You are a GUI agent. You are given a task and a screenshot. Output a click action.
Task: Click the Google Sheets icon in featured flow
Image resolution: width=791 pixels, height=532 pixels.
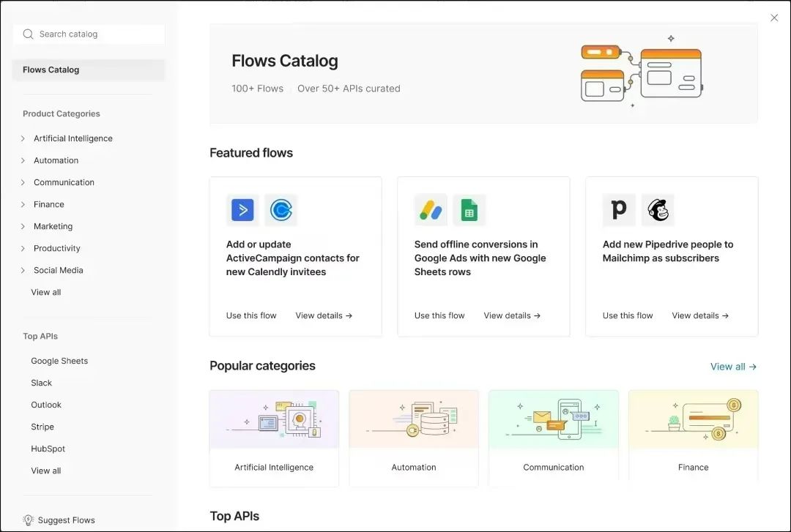tap(469, 210)
